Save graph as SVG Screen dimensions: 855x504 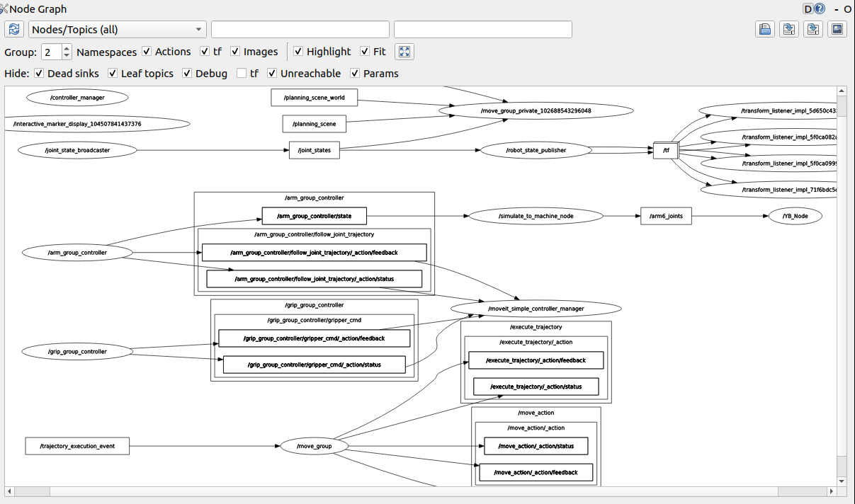(x=813, y=29)
